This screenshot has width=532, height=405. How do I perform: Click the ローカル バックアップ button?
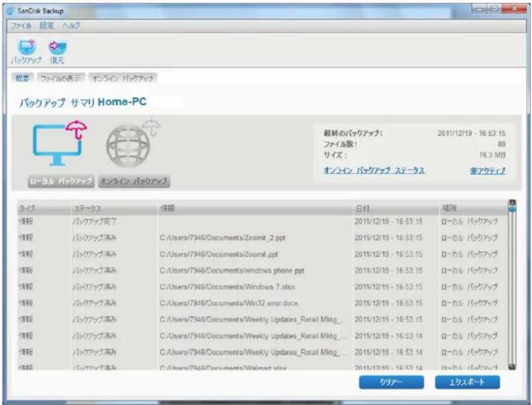pos(61,181)
